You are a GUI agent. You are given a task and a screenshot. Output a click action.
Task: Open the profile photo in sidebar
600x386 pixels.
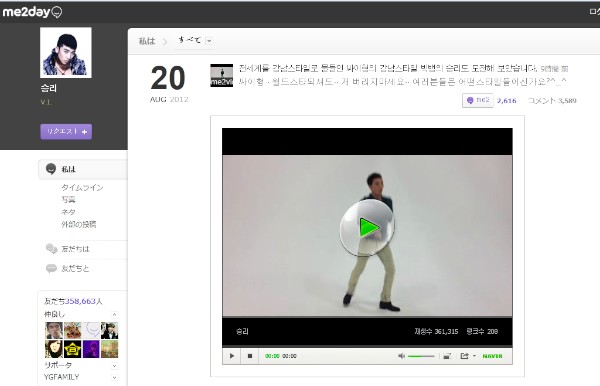66,52
